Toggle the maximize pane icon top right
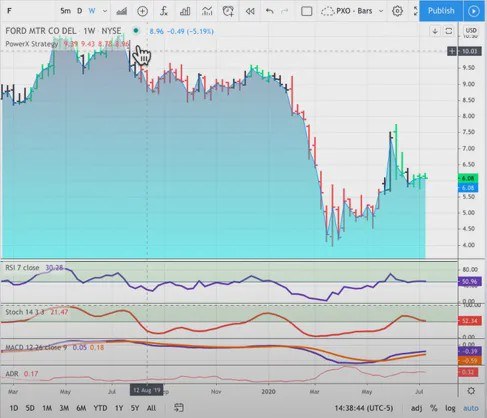Image resolution: width=487 pixels, height=418 pixels. point(449,31)
